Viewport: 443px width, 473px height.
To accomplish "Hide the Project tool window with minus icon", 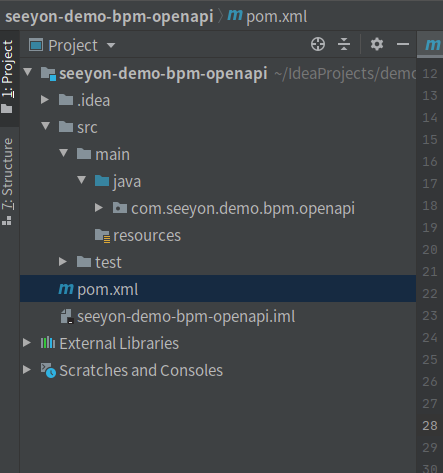I will [x=403, y=44].
